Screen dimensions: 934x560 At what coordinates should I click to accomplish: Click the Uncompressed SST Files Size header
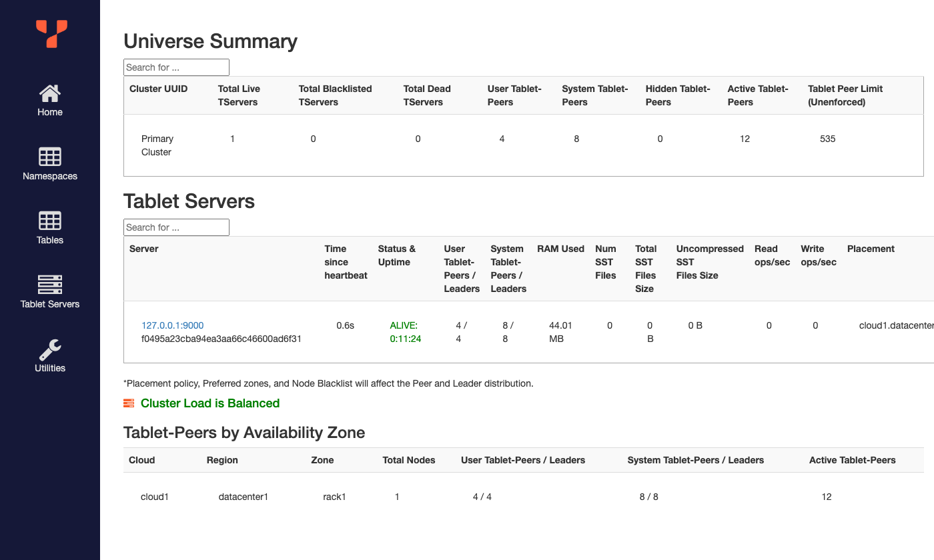[710, 262]
